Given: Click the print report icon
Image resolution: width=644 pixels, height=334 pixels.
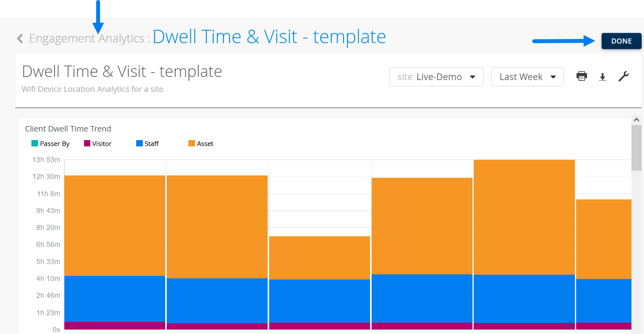Looking at the screenshot, I should pyautogui.click(x=582, y=76).
